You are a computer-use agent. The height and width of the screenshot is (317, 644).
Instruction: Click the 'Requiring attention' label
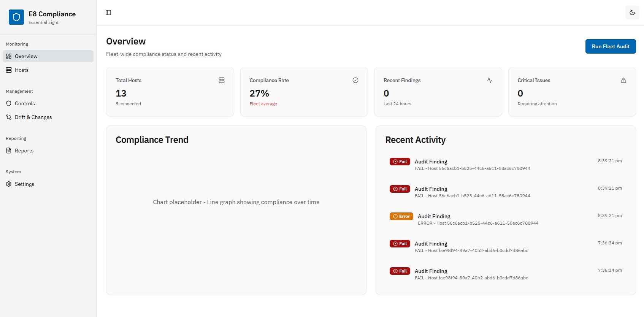(x=537, y=104)
